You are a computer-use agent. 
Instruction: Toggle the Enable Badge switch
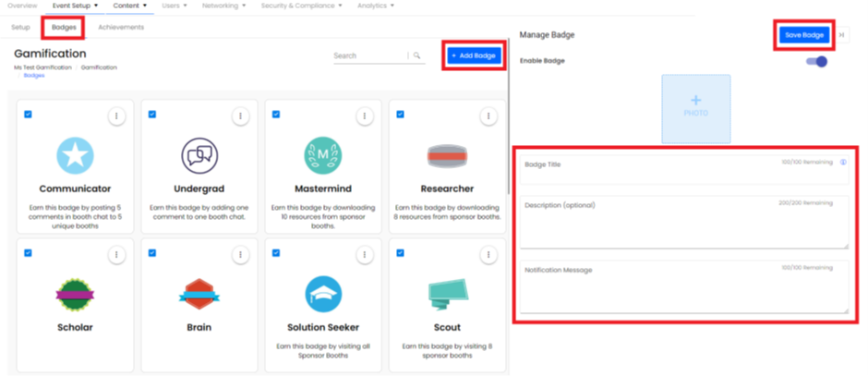coord(816,61)
